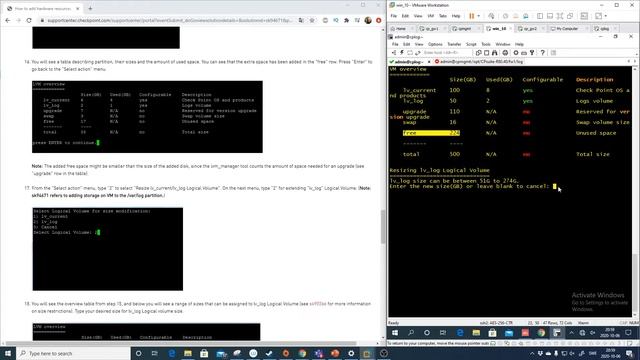Open VMware Tabs menu
Viewport: 640px width, 360px height.
click(443, 16)
